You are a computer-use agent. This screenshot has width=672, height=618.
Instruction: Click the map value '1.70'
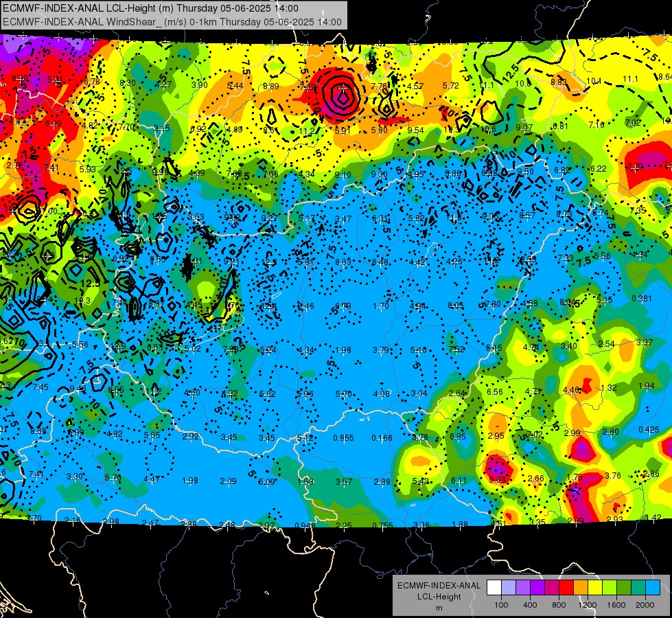[380, 306]
